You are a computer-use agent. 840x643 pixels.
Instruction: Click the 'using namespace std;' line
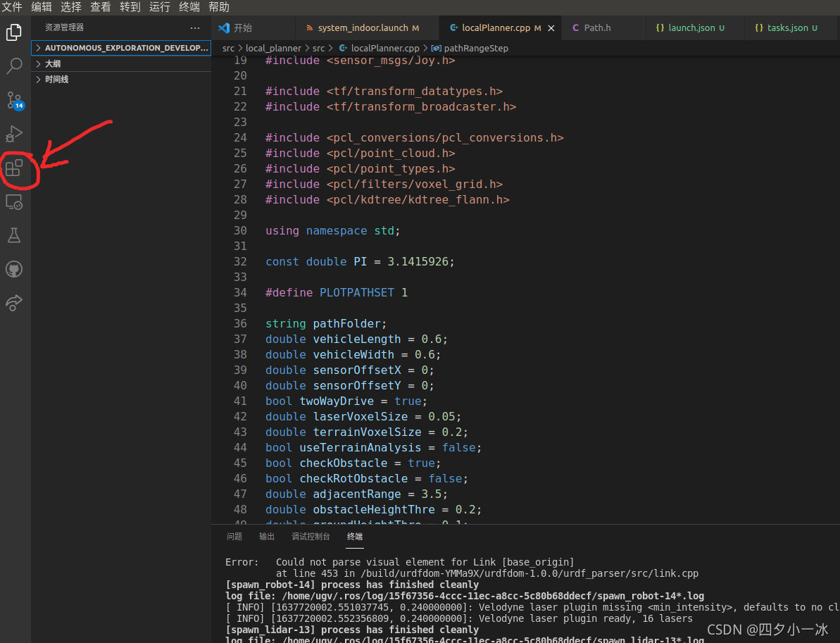coord(332,231)
